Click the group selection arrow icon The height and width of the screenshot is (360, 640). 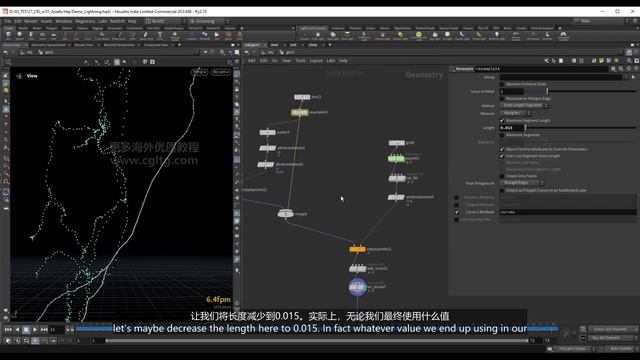pyautogui.click(x=633, y=77)
